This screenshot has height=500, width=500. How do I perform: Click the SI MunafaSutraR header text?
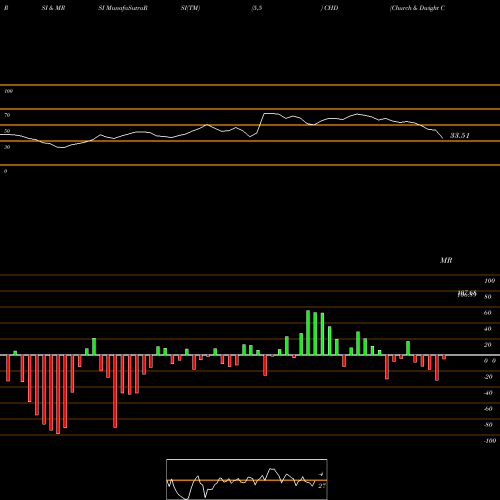coord(123,8)
